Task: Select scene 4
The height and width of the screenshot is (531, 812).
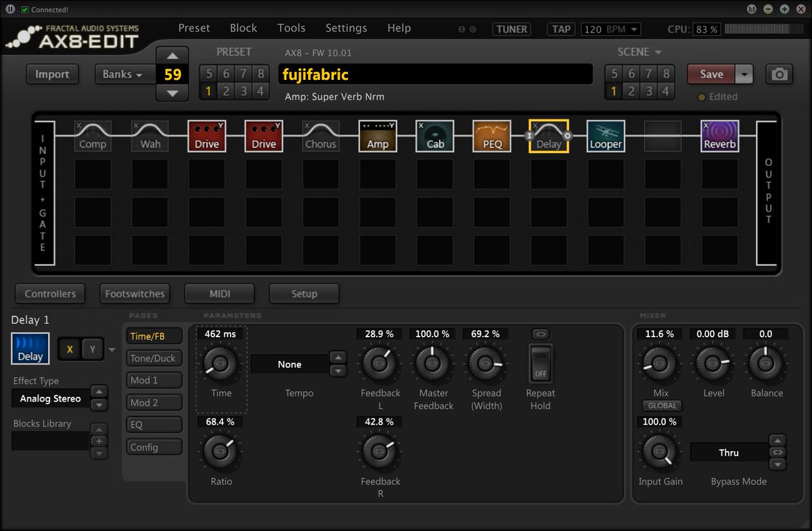Action: tap(666, 91)
